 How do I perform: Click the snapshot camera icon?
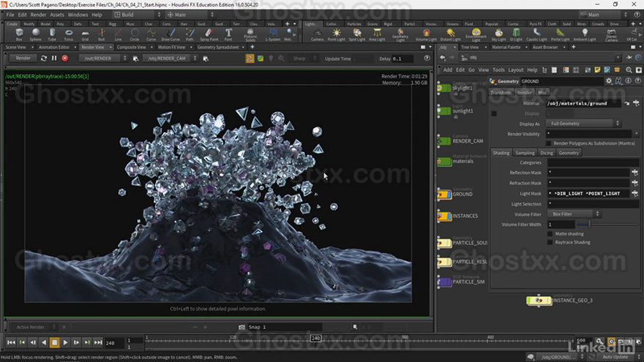click(241, 327)
